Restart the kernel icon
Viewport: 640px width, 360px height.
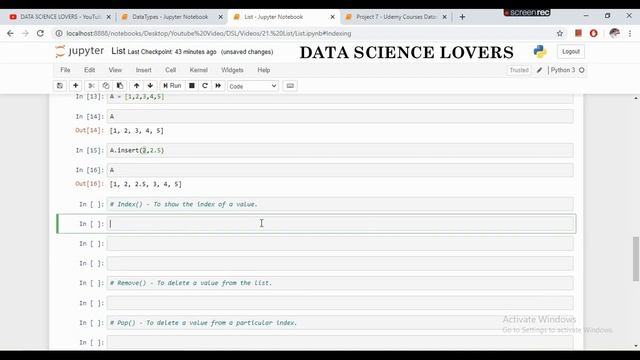205,86
